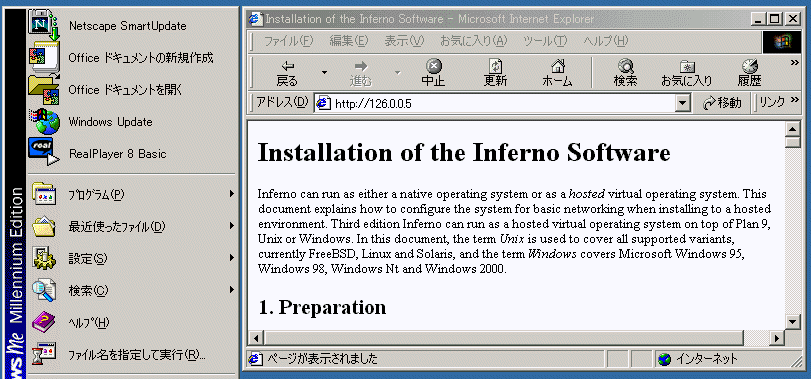
Task: Click the horizontal scrollbar right arrow
Action: point(776,339)
